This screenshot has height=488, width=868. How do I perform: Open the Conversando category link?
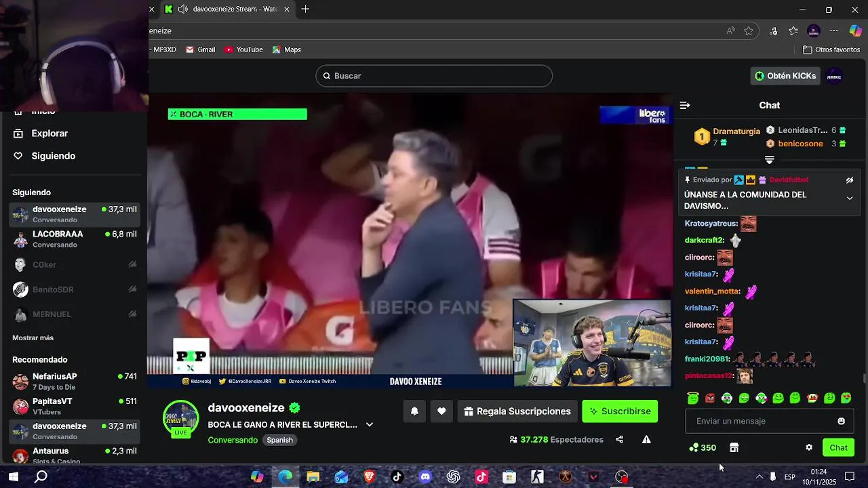click(x=233, y=440)
